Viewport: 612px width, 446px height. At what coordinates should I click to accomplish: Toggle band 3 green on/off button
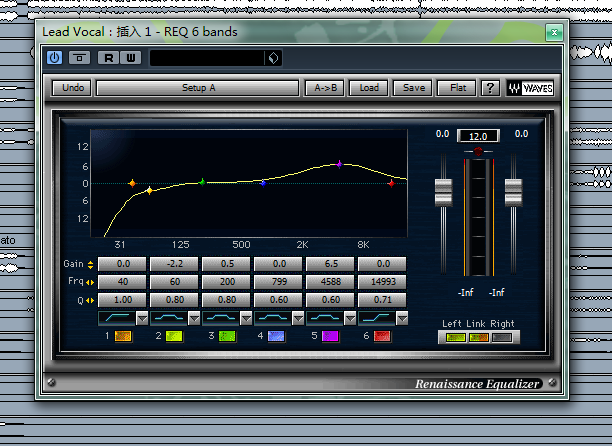click(227, 336)
